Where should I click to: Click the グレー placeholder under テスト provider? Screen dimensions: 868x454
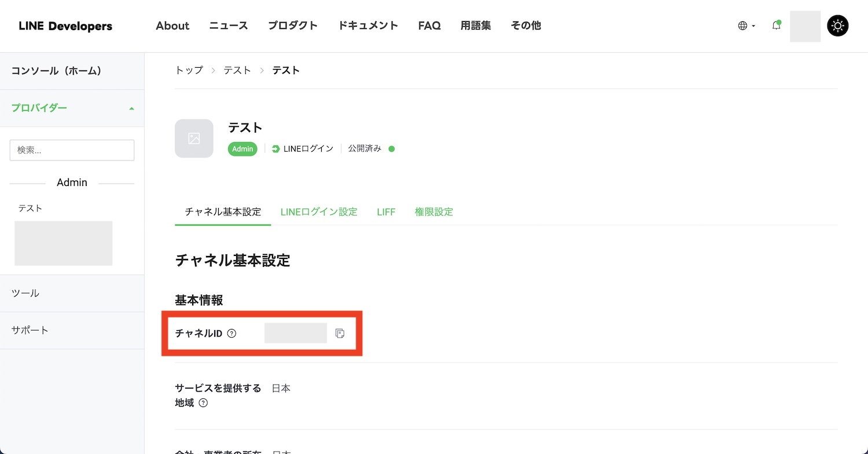64,243
